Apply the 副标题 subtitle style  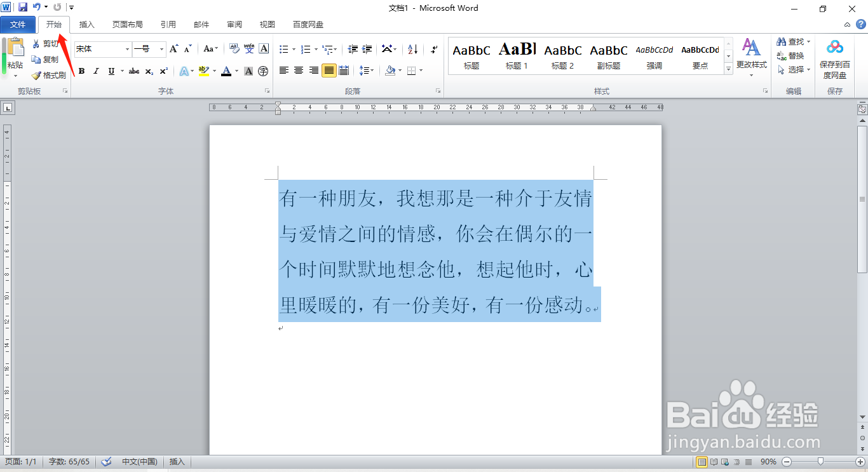point(609,56)
